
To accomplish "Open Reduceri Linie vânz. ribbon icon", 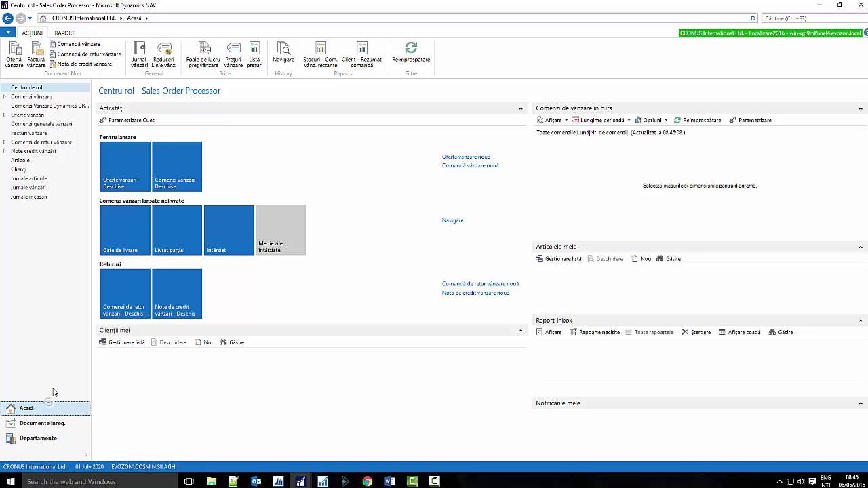I will click(x=164, y=54).
